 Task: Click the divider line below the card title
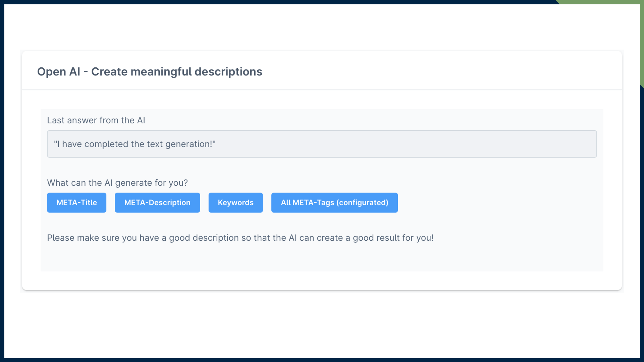(322, 90)
